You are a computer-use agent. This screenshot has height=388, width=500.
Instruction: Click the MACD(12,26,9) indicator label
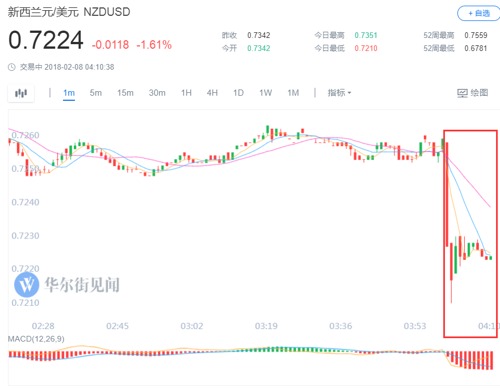tap(36, 339)
